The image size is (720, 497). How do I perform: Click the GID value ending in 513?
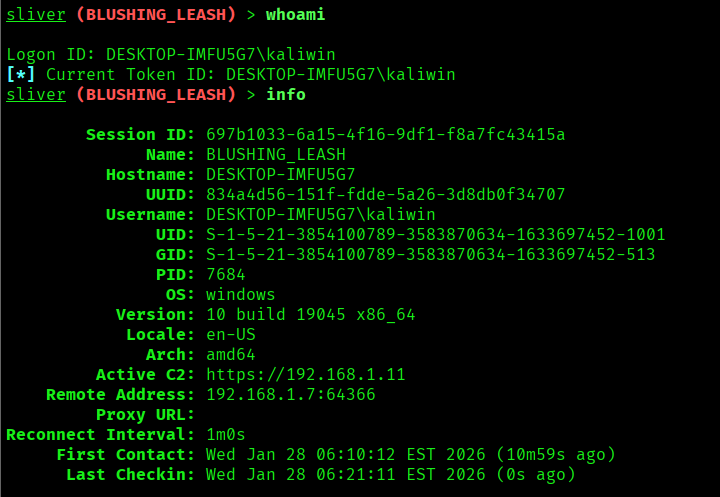(x=430, y=255)
